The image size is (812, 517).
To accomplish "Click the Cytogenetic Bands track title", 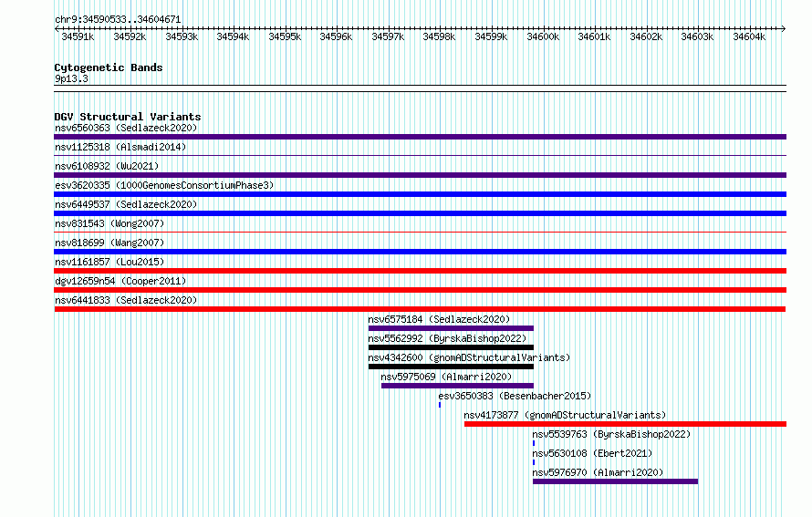I will 109,67.
